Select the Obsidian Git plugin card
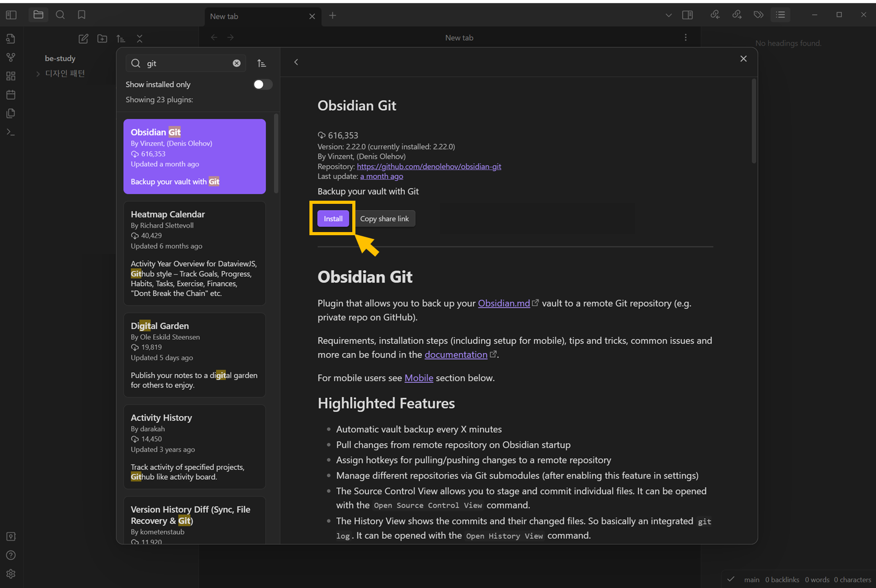The width and height of the screenshot is (876, 588). click(x=194, y=156)
